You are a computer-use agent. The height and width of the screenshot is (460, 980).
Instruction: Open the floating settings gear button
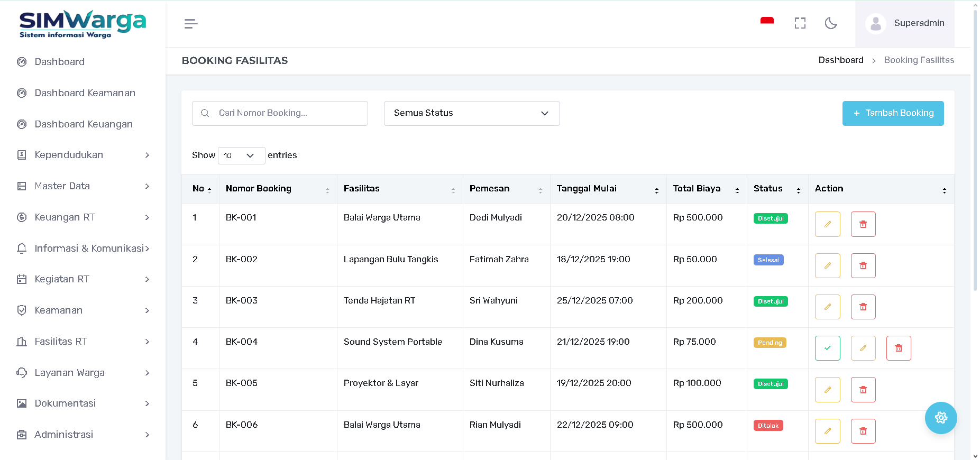click(x=940, y=418)
